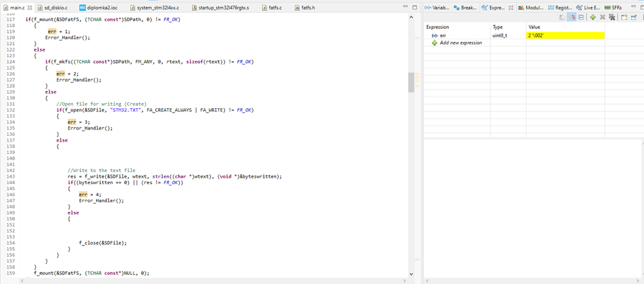Click editor horizontal scrollbar left arrow
This screenshot has width=644, height=284.
click(23, 280)
